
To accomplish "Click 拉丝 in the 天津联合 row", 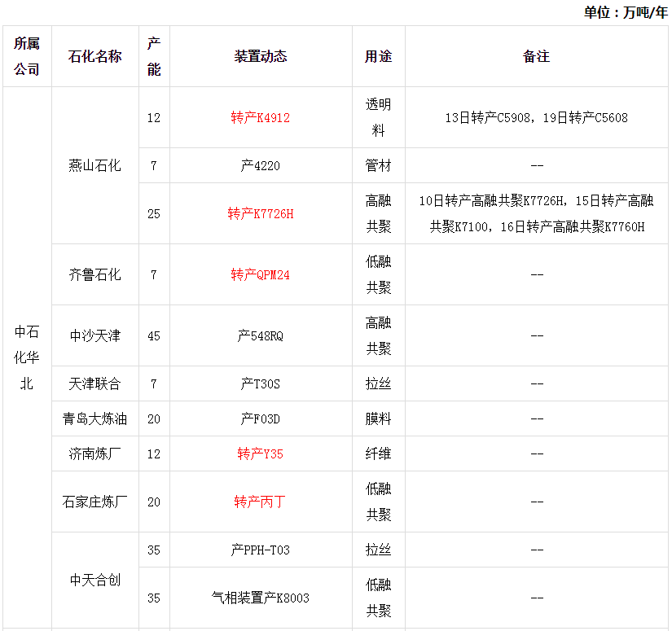I will [x=379, y=383].
